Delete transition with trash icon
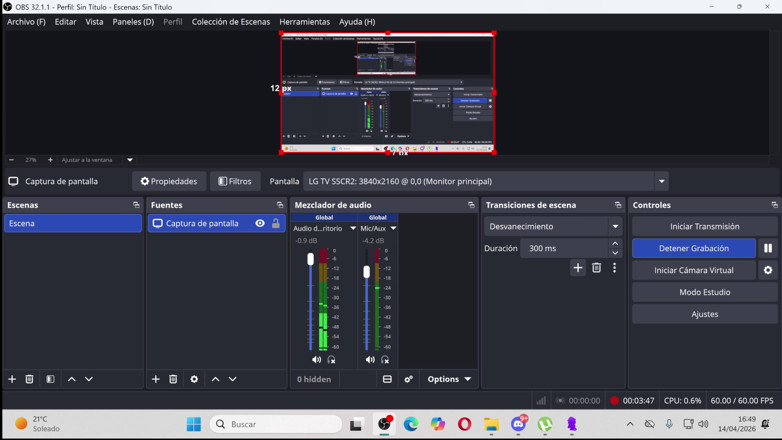 click(596, 268)
